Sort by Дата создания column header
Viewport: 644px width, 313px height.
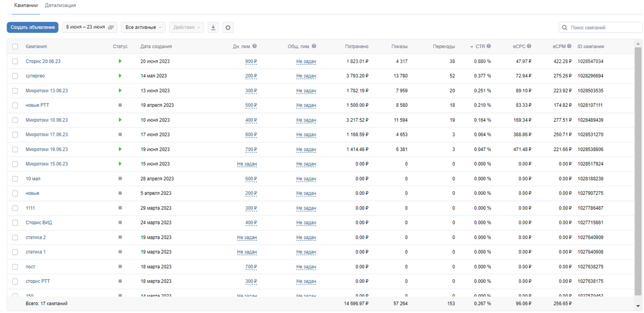point(156,47)
